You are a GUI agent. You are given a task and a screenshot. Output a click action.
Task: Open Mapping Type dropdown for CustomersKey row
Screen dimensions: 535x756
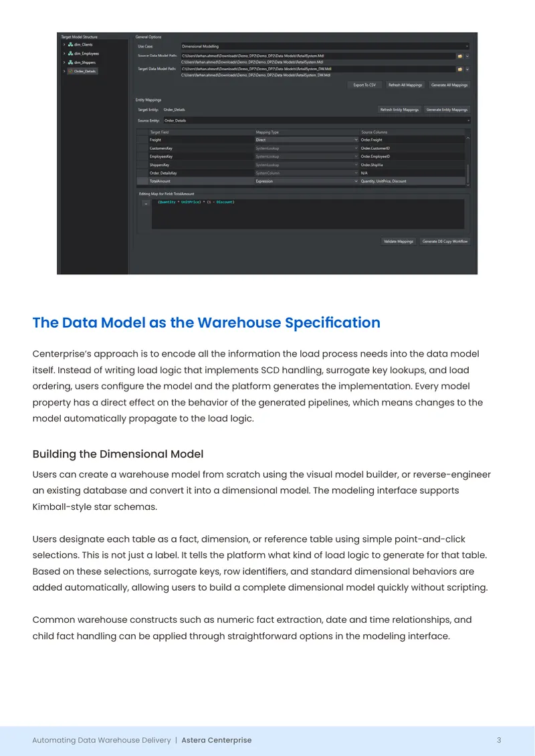(356, 148)
